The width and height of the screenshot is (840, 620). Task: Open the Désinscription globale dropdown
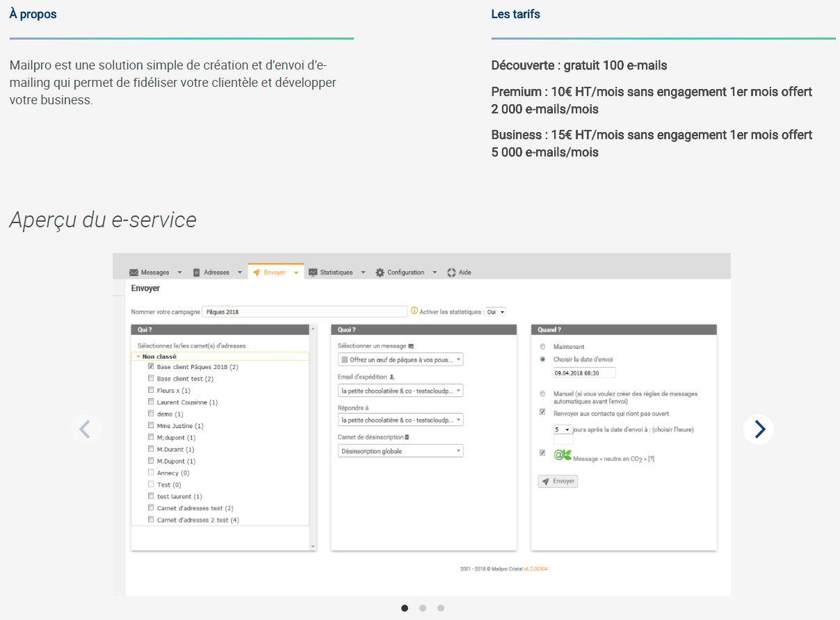click(x=401, y=451)
